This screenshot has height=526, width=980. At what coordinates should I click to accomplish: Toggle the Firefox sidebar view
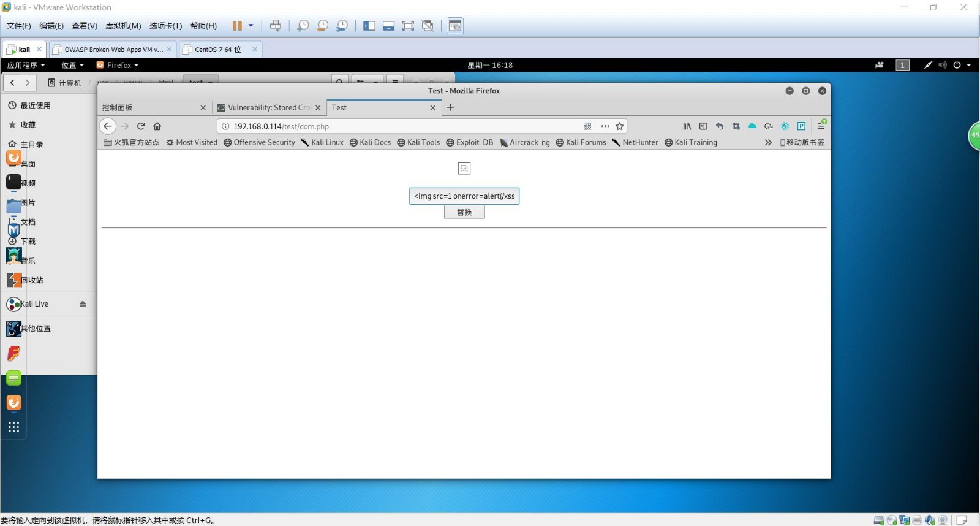point(703,126)
